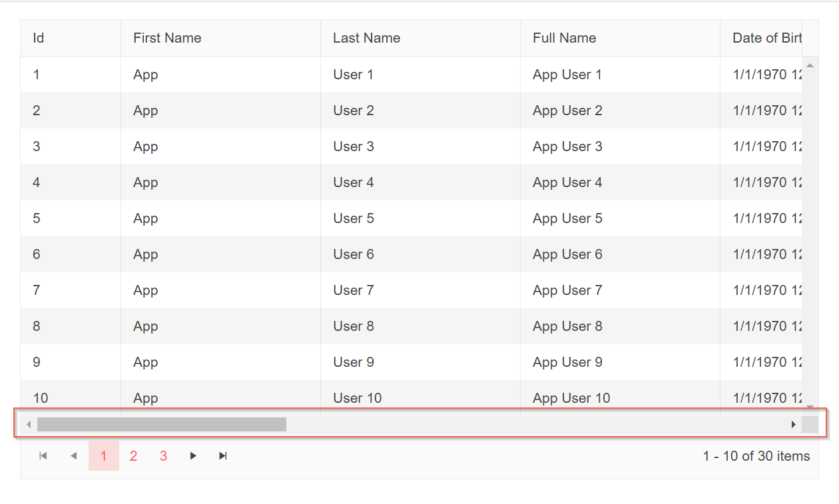Sort by the Last Name column header
The width and height of the screenshot is (839, 504).
coord(367,38)
